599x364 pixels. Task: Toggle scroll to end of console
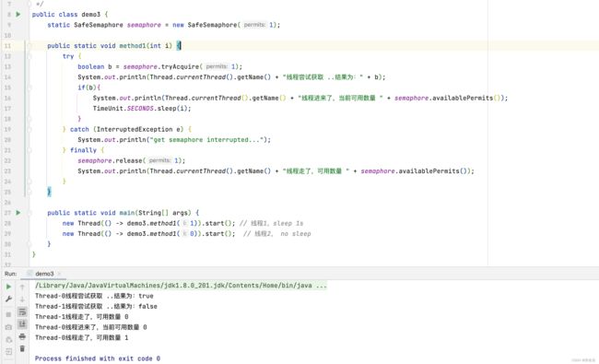pos(22,324)
